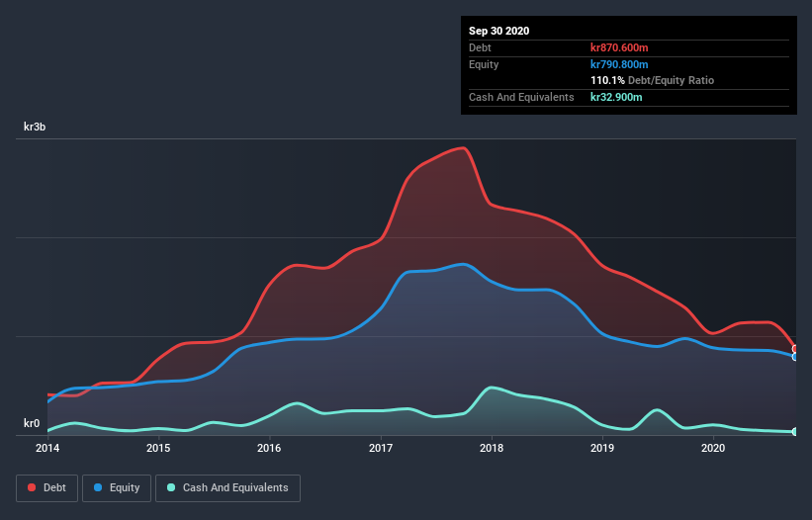812x520 pixels.
Task: Click the kr790.800m equity value
Action: (619, 64)
